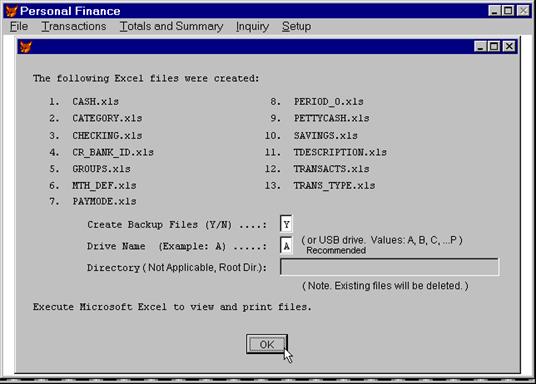
Task: Click the 'Create Backup Files (Y/N)' label
Action: tap(176, 225)
